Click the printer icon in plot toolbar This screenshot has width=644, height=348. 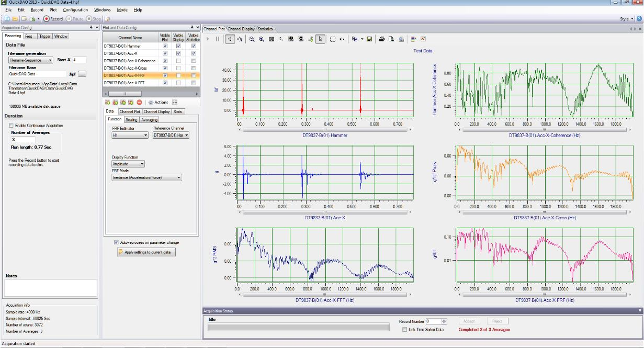pyautogui.click(x=382, y=39)
